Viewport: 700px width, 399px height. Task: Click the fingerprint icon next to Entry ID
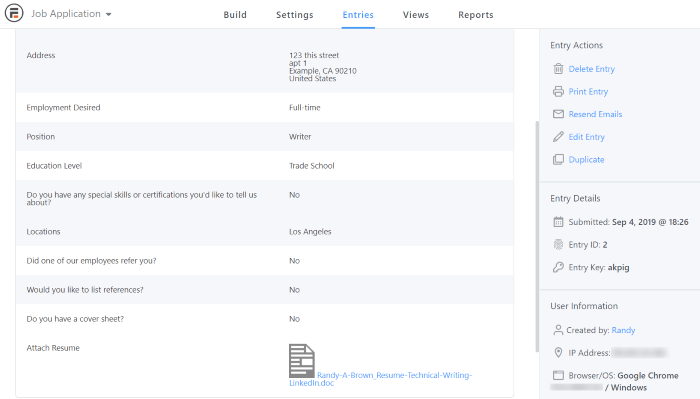point(558,245)
